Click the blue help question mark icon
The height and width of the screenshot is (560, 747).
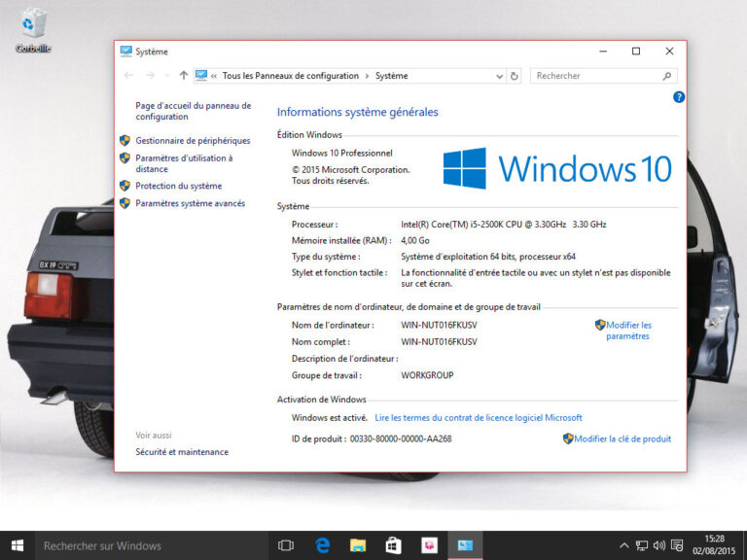(679, 97)
